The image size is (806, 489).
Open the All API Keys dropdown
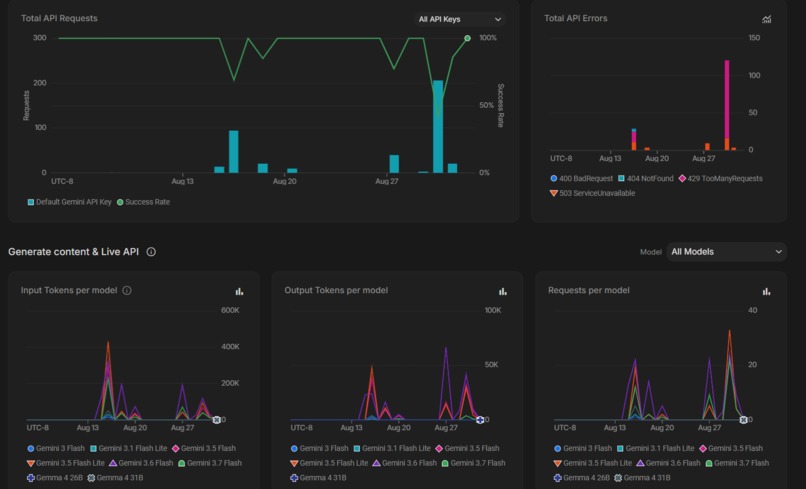(x=460, y=19)
